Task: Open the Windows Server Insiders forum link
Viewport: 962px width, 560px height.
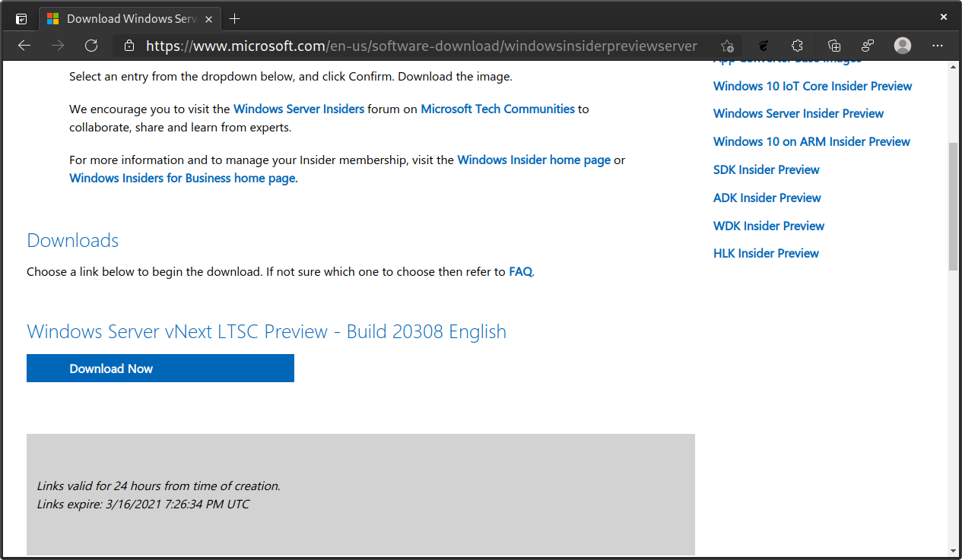Action: pos(299,109)
